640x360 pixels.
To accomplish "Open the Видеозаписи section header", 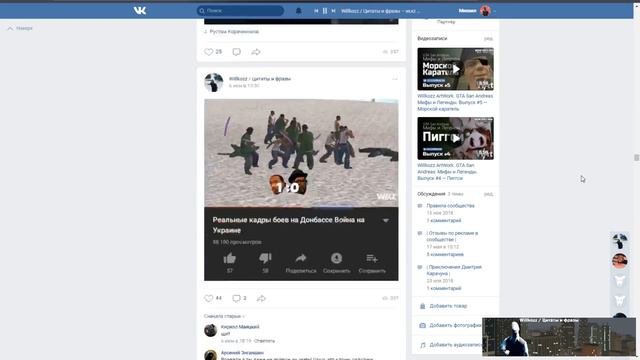I will click(x=432, y=38).
